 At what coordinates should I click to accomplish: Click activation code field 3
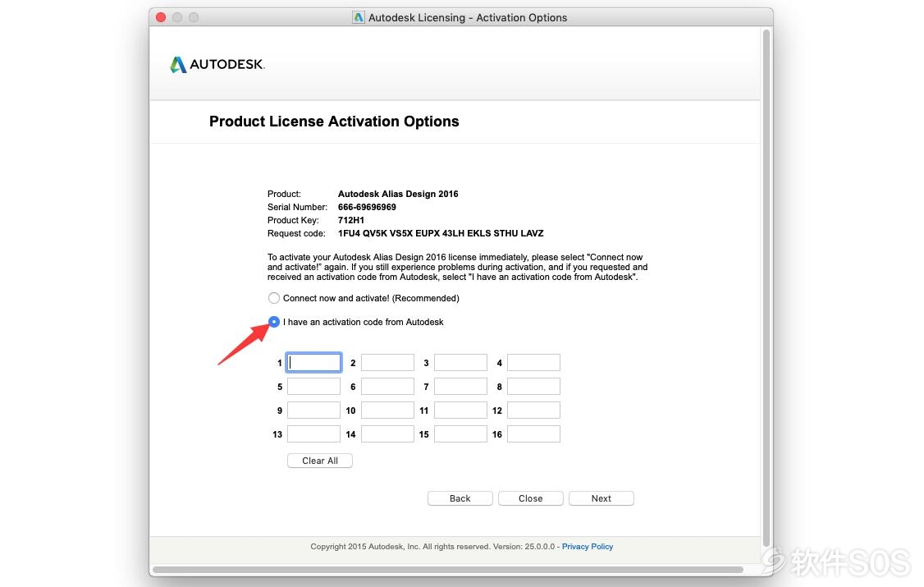pyautogui.click(x=460, y=362)
